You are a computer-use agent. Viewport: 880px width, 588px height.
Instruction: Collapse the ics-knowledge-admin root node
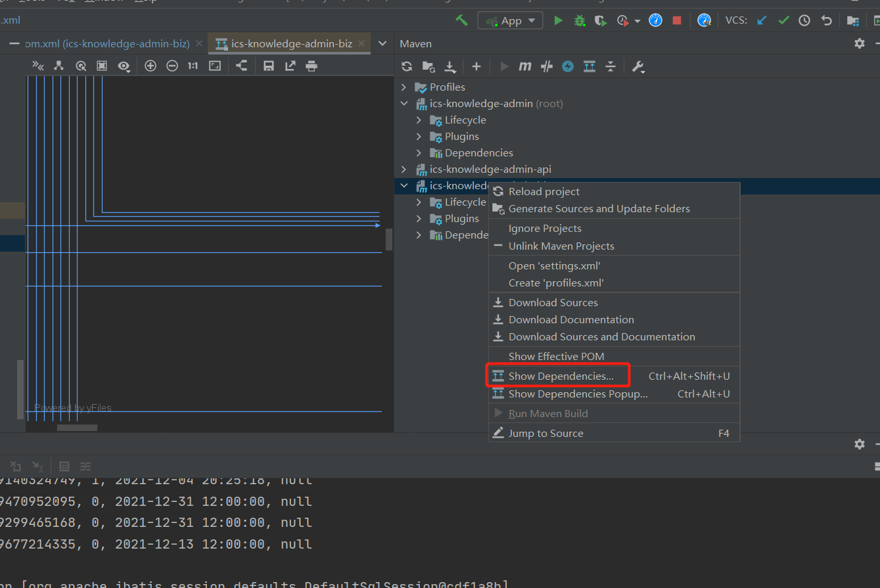(404, 103)
